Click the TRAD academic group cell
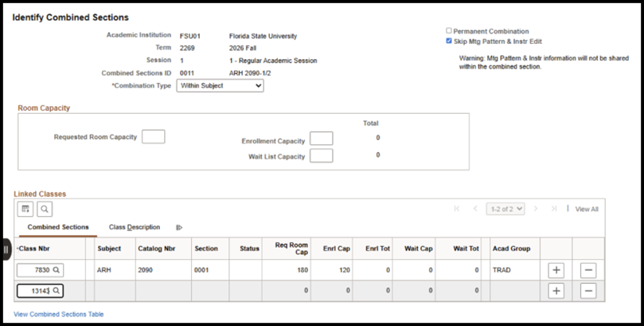Viewport: 644px width, 326px height. pos(502,270)
